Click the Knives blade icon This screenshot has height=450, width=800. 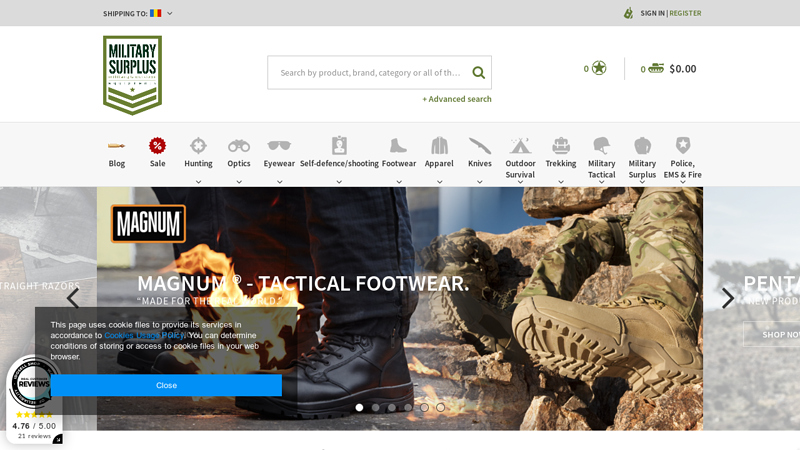(x=480, y=146)
